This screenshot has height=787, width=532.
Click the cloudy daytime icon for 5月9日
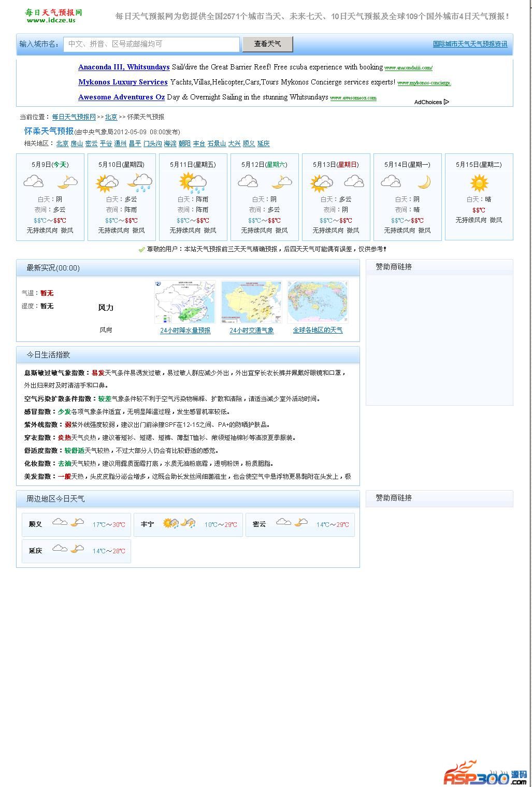(34, 182)
